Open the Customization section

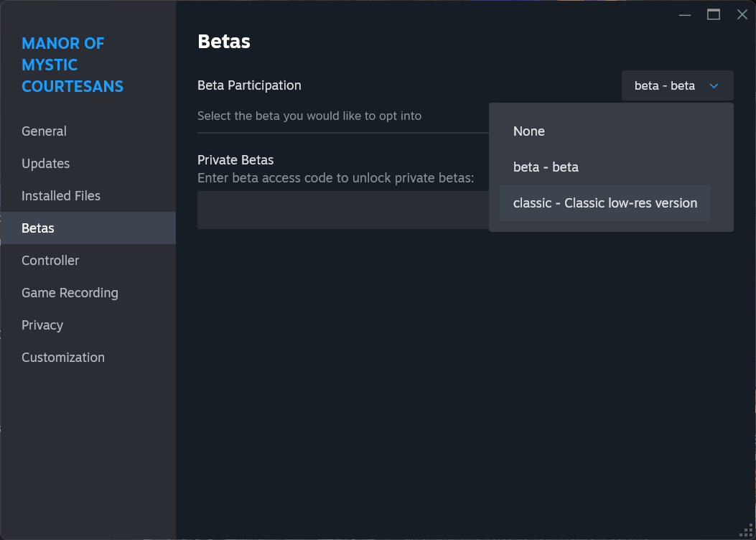click(x=63, y=358)
